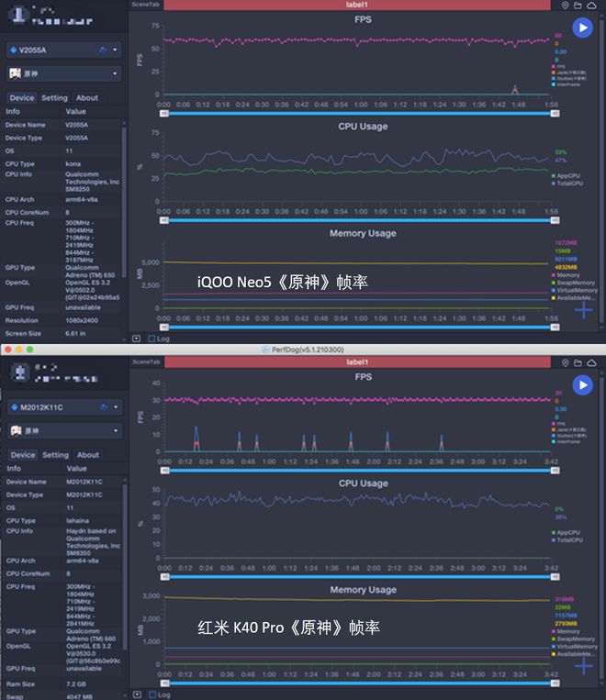Screen dimensions: 606x700
Task: Click the user avatar in V2055A window
Action: (x=18, y=15)
